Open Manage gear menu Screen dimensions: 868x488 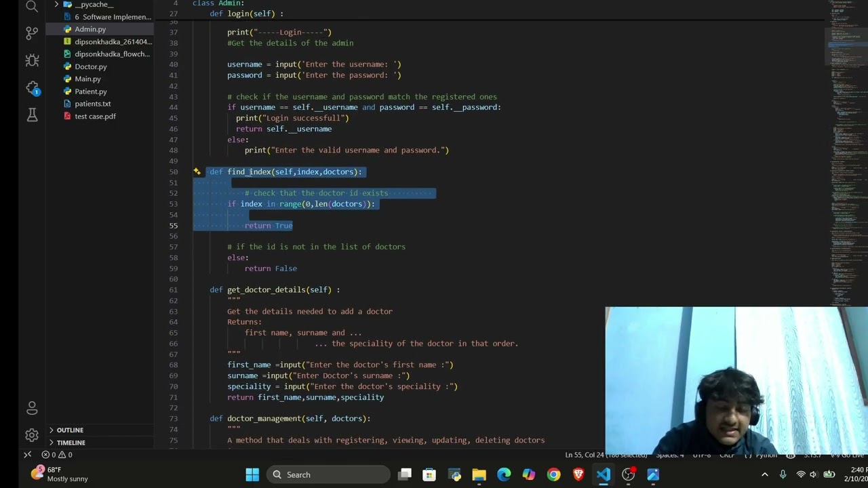click(32, 435)
